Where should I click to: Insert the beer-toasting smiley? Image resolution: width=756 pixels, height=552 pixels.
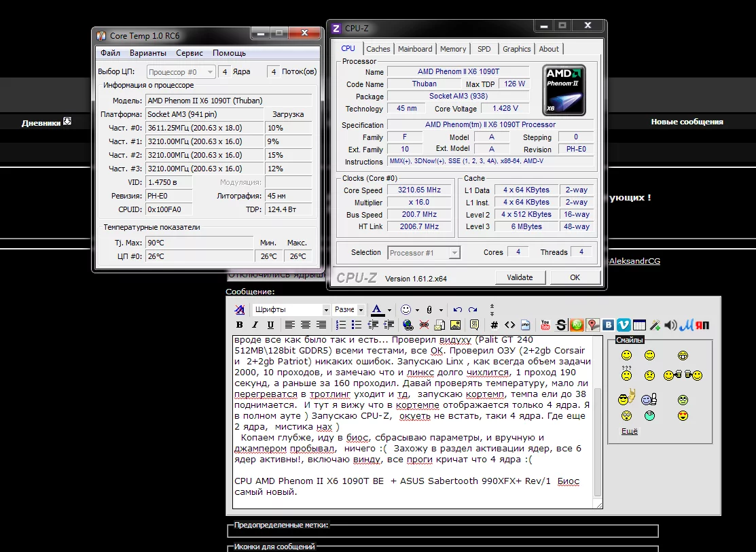click(683, 375)
